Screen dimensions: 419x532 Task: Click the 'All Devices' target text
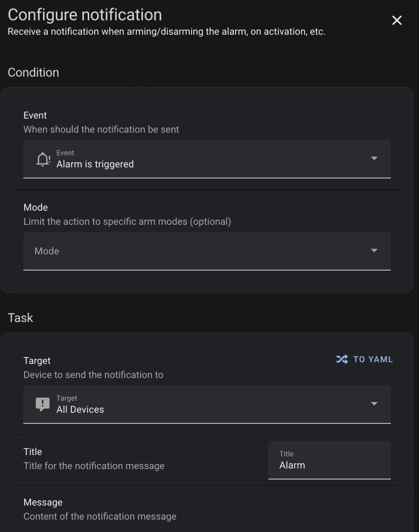[80, 409]
